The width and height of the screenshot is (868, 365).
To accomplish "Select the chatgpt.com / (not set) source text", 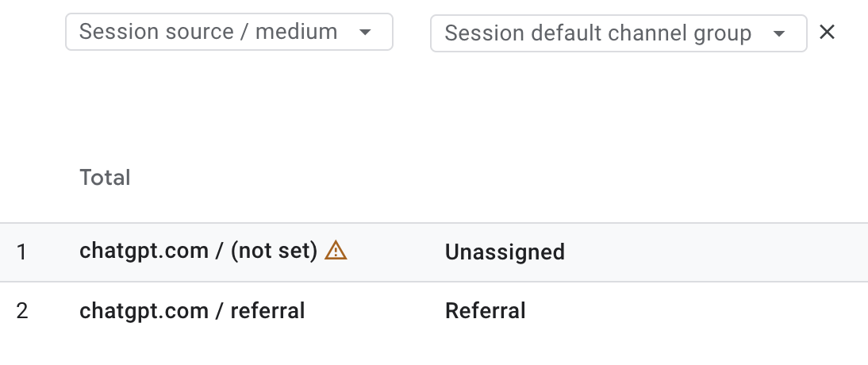I will point(198,252).
